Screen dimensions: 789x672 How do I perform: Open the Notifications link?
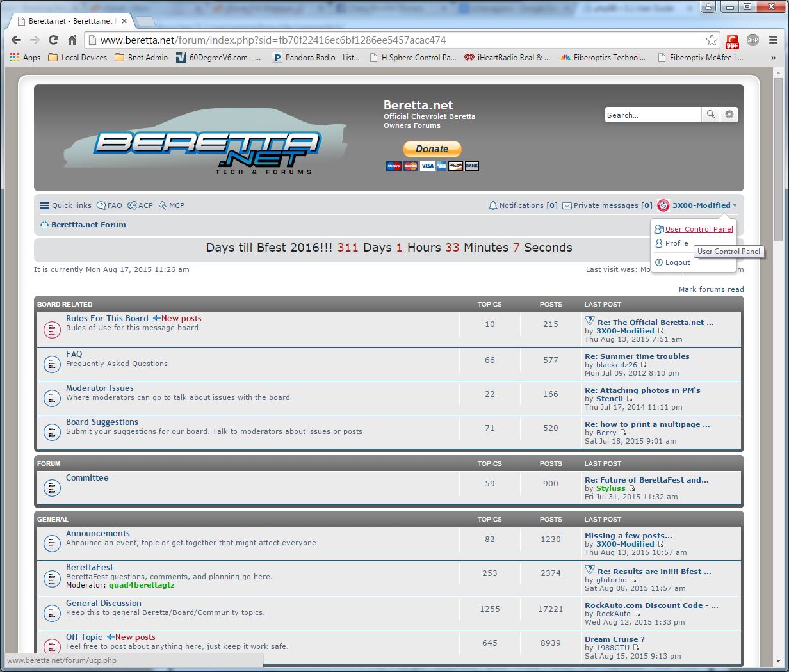(x=521, y=205)
